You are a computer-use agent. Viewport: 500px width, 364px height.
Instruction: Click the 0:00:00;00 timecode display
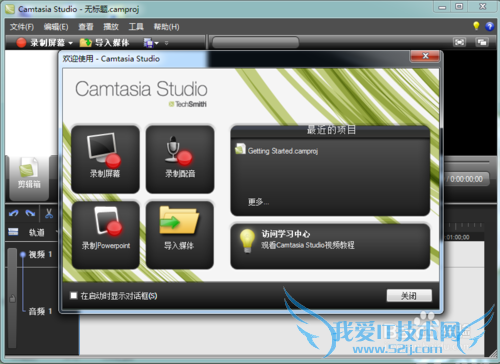point(467,179)
